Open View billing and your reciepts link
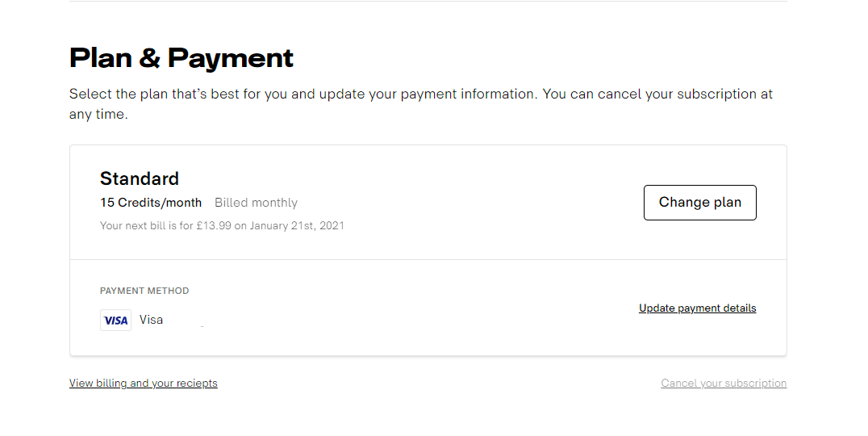 (x=143, y=384)
